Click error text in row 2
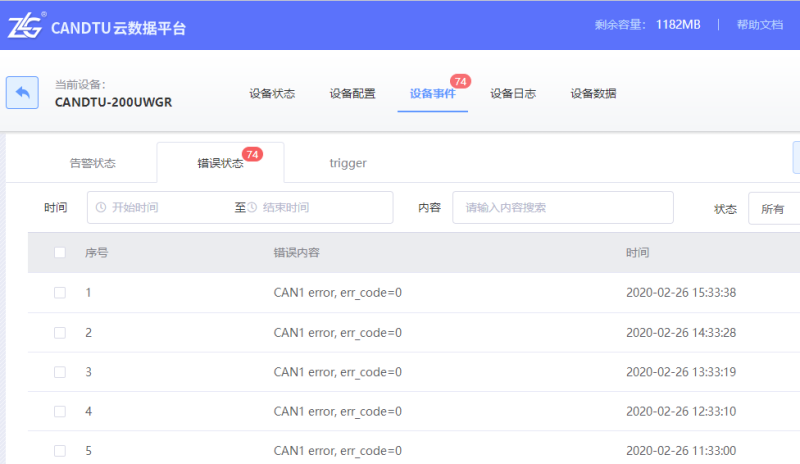The width and height of the screenshot is (800, 464). click(338, 333)
